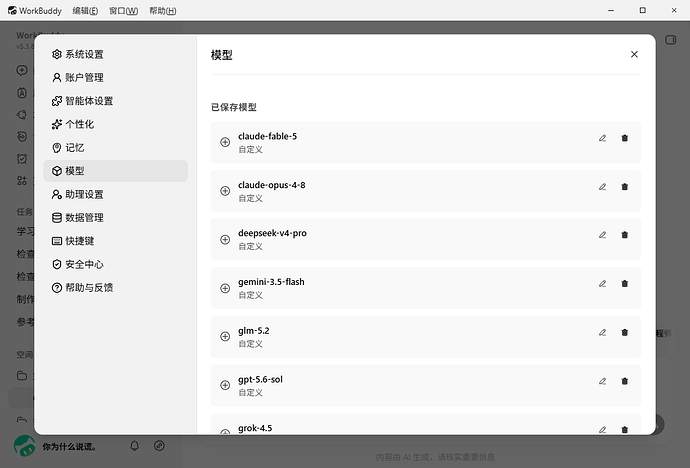Close the settings dialog with the X
The image size is (690, 468).
[634, 54]
